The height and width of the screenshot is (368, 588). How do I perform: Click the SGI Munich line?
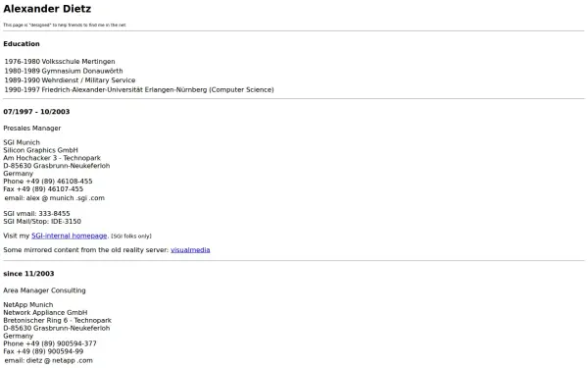22,142
